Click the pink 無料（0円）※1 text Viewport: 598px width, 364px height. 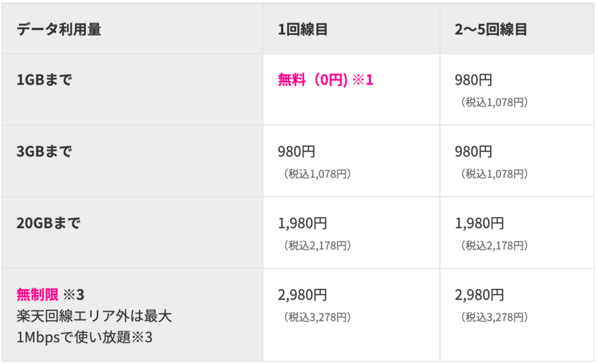click(x=325, y=80)
